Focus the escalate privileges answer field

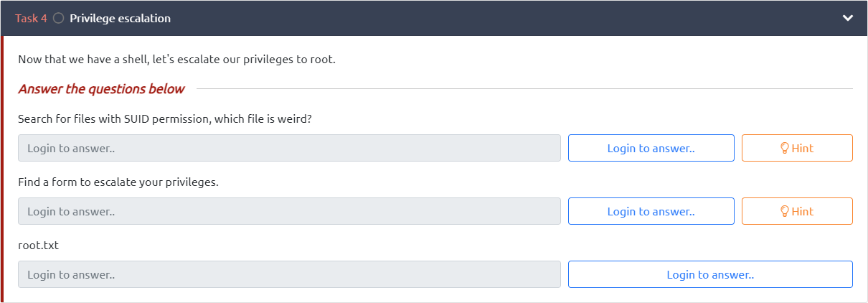[289, 211]
